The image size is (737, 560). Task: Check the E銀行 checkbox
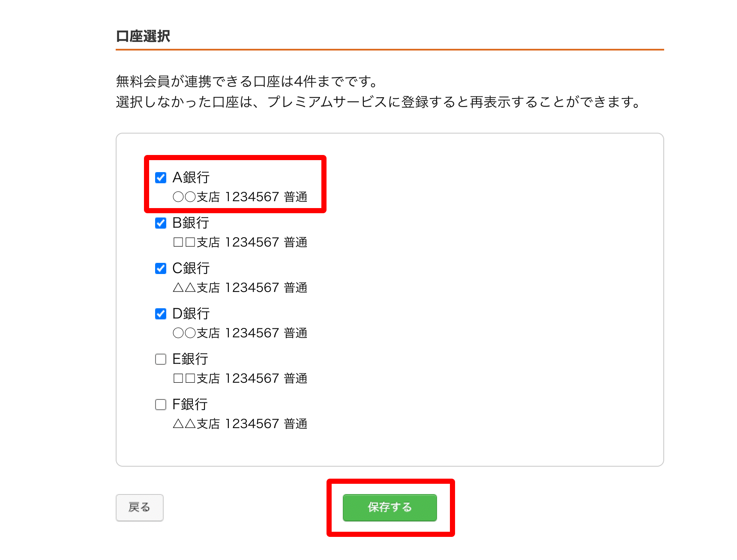pos(161,359)
